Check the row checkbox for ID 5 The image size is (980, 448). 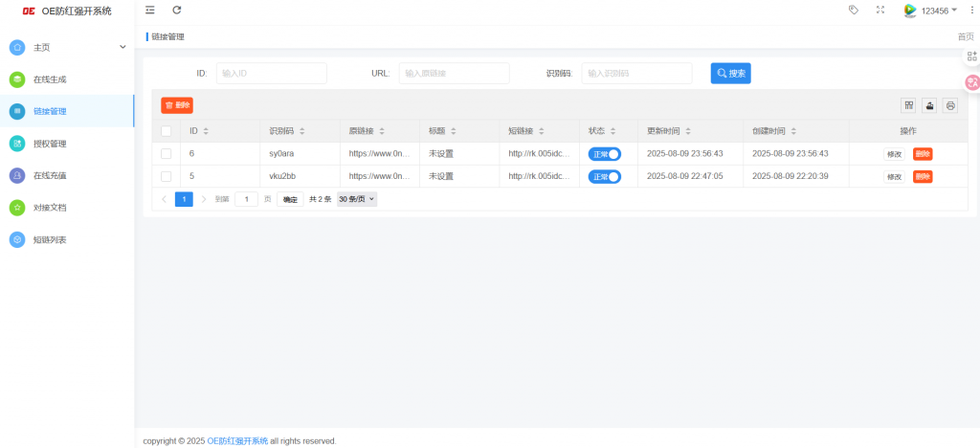tap(167, 176)
